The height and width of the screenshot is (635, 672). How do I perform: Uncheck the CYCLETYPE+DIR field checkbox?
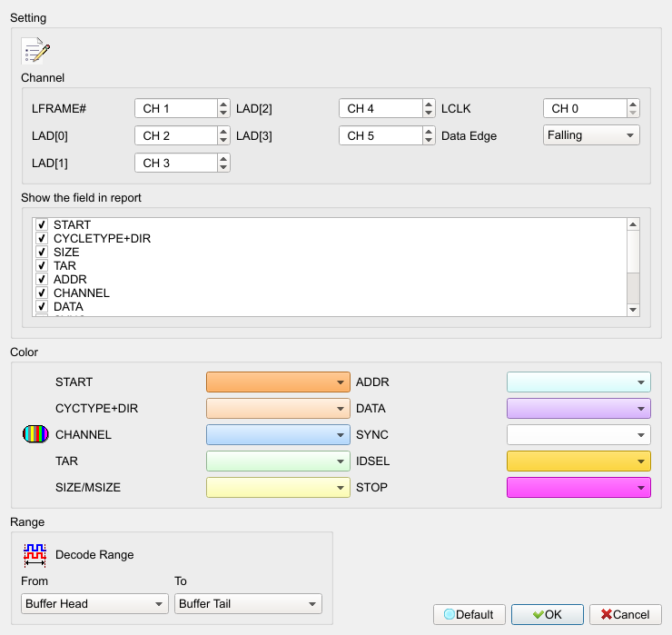[x=42, y=238]
